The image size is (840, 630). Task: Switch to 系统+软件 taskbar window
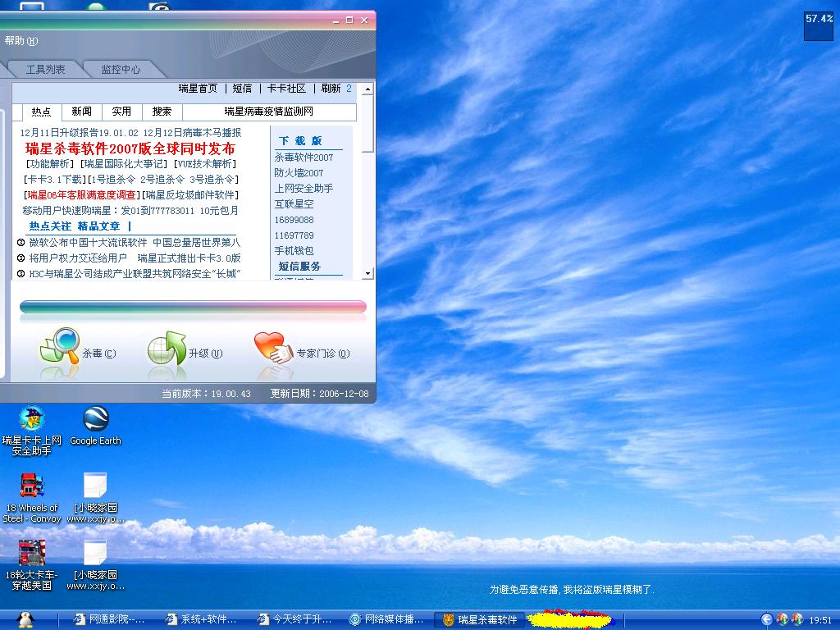[x=202, y=620]
